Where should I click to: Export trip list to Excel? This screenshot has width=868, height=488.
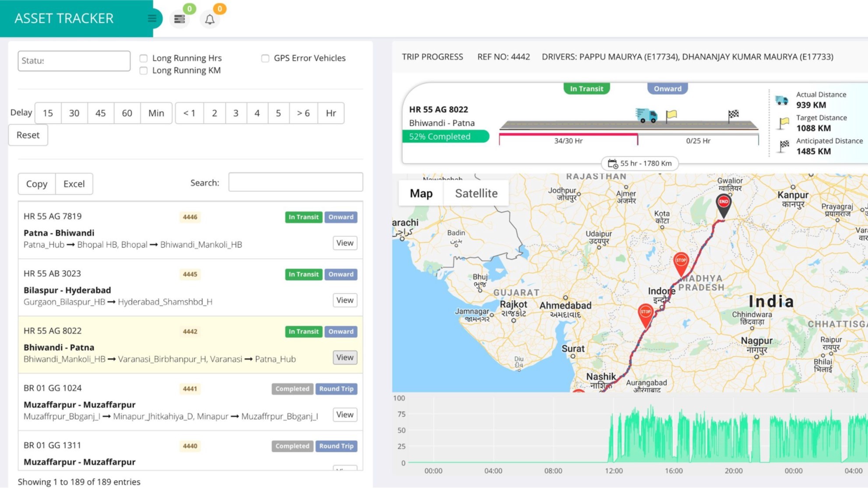click(74, 184)
